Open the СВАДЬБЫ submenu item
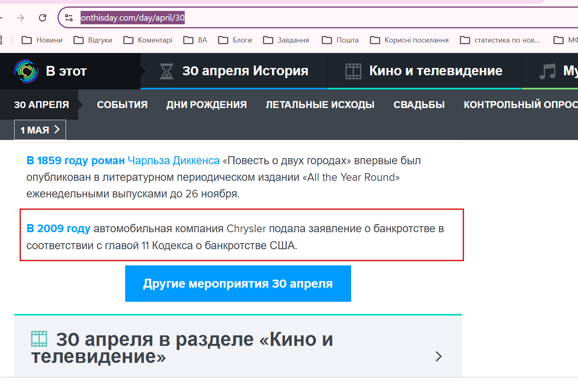The image size is (578, 392). coord(419,105)
